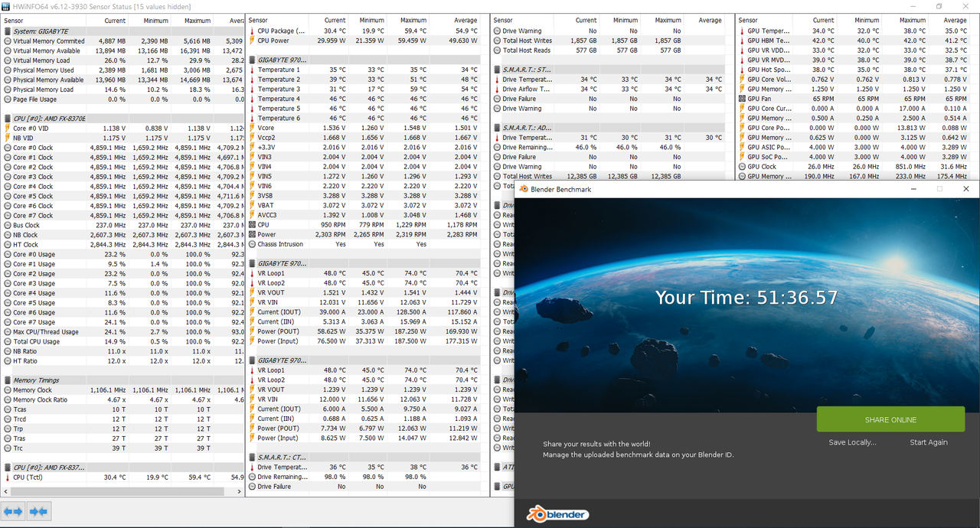This screenshot has height=528, width=980.
Task: Click the circle icon beside Page File Usage
Action: 8,99
